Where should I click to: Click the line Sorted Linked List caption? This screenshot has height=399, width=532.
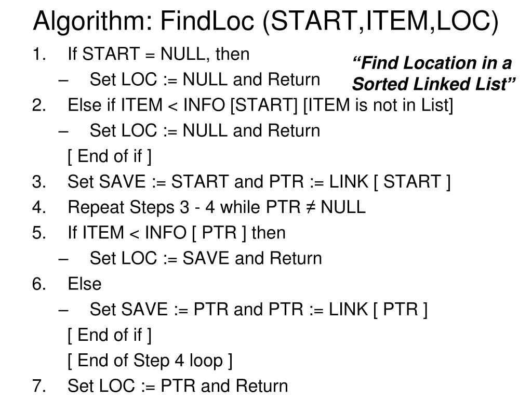point(434,84)
